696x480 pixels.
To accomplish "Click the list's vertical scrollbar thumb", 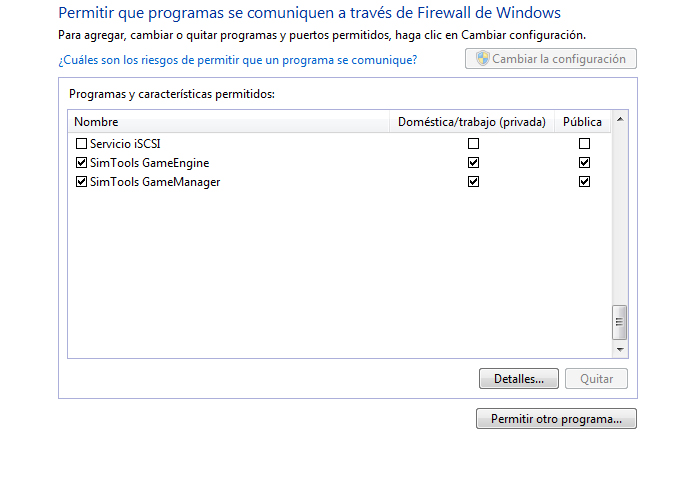I will (620, 322).
